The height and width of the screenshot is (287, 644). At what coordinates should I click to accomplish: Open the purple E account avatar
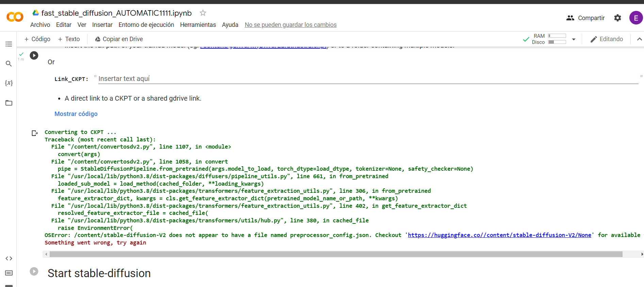[636, 18]
